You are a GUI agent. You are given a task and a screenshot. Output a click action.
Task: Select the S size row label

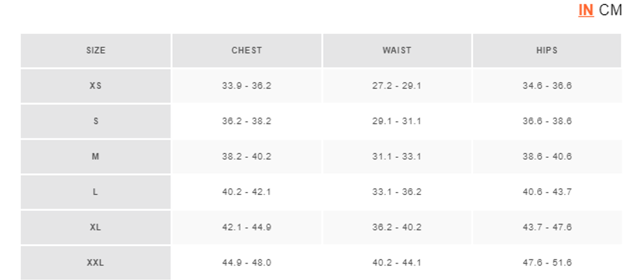(x=96, y=121)
